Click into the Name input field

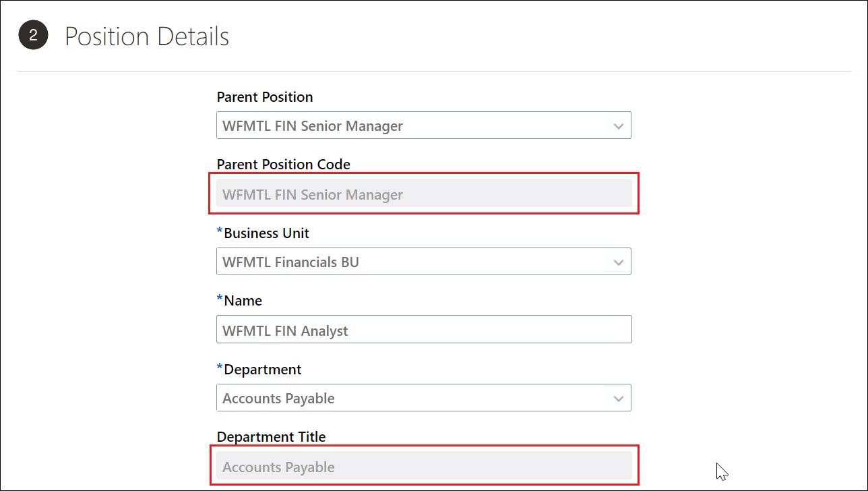[424, 330]
